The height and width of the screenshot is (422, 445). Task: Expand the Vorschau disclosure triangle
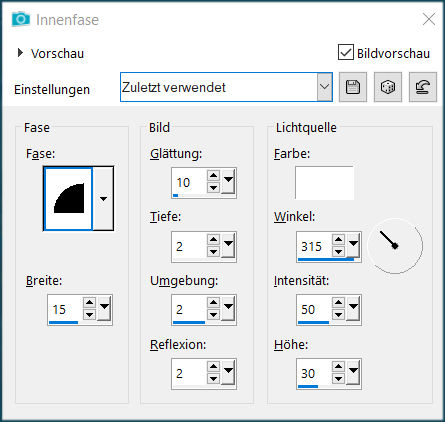tap(20, 53)
